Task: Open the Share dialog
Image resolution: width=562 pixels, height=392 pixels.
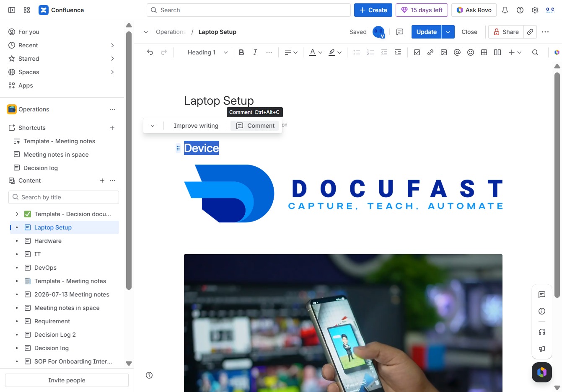Action: coord(506,32)
